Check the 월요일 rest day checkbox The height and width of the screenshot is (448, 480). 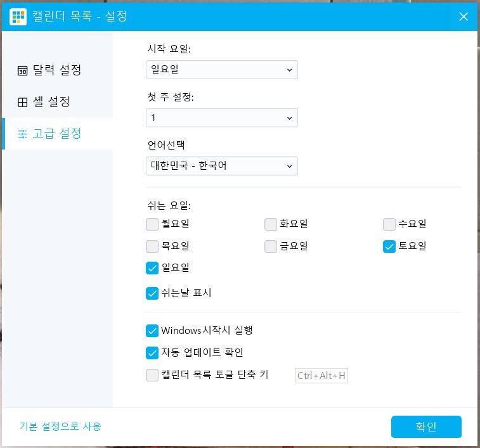(x=152, y=224)
